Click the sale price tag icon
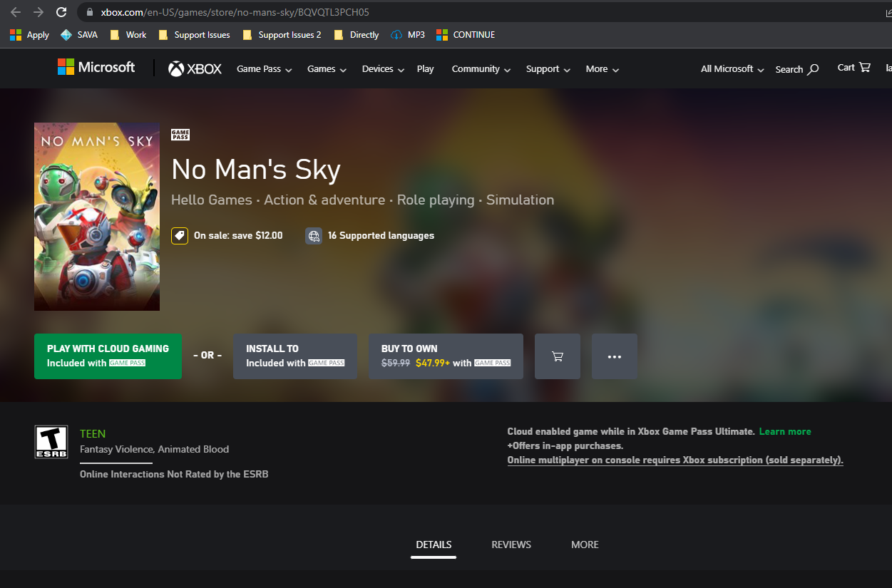The height and width of the screenshot is (588, 892). click(x=180, y=236)
